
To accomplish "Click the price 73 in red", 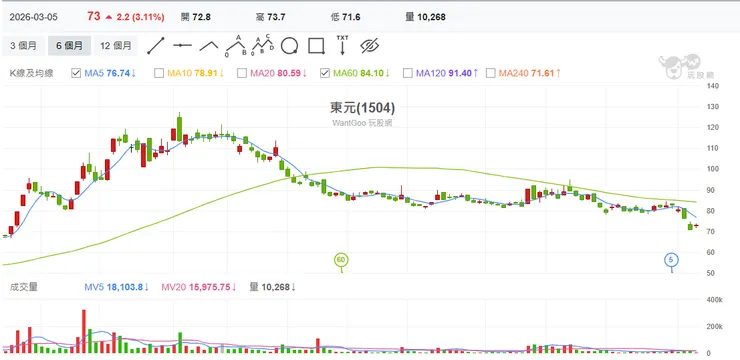I will [x=93, y=17].
